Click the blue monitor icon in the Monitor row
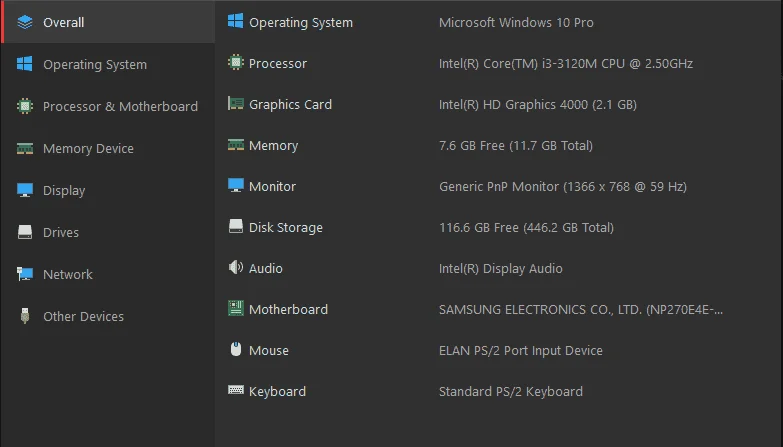The height and width of the screenshot is (447, 783). coord(236,185)
